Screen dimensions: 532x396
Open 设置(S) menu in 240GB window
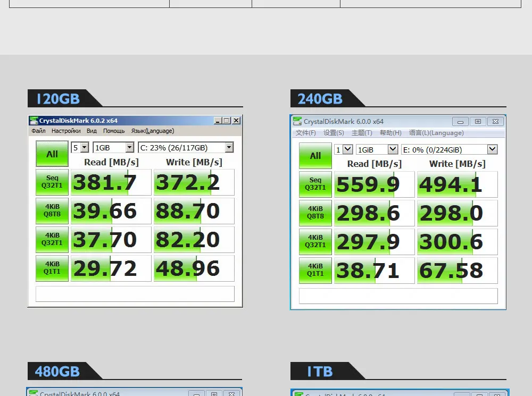click(x=334, y=133)
